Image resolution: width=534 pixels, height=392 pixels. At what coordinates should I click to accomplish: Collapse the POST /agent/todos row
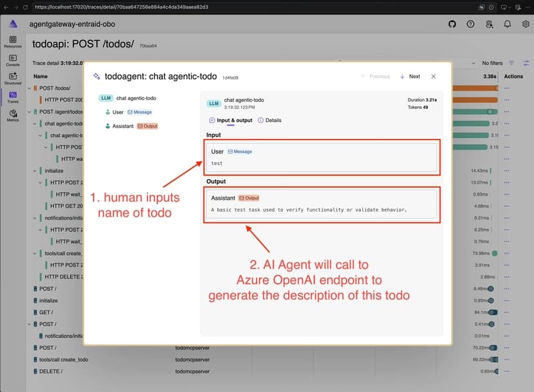[29, 112]
